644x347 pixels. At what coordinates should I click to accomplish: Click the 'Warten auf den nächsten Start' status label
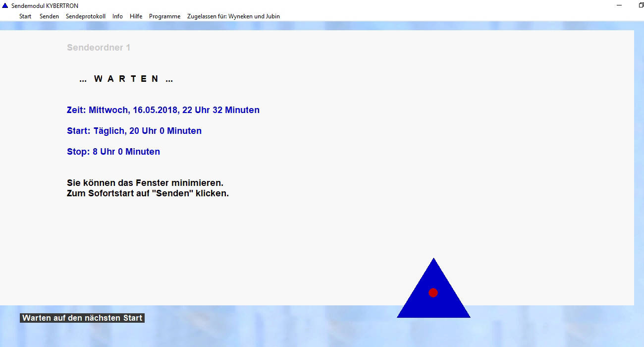pyautogui.click(x=82, y=318)
